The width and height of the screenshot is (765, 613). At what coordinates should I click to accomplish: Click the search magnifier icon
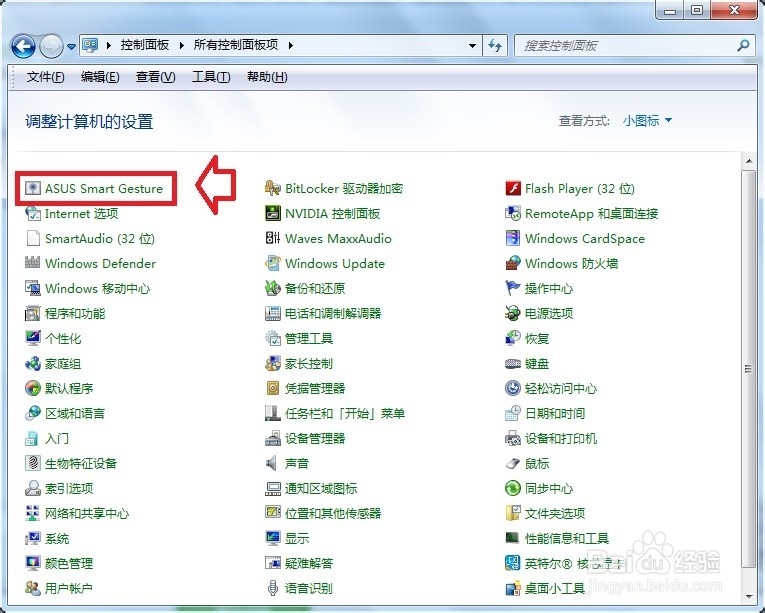[x=743, y=46]
